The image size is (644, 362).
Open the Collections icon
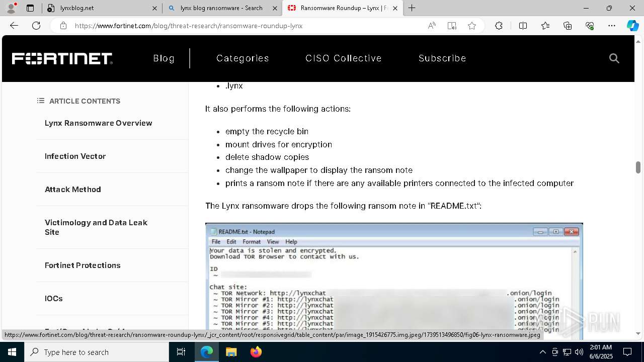(x=568, y=26)
